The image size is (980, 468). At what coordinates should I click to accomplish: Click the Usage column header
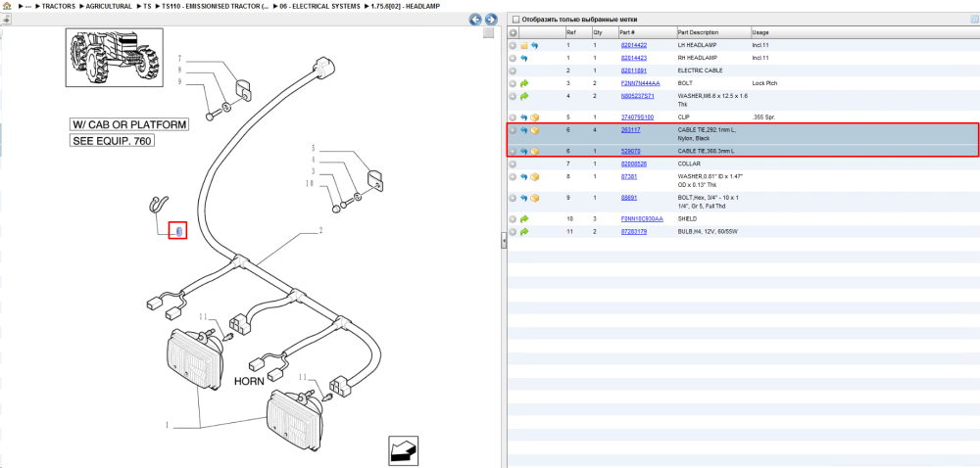click(760, 32)
